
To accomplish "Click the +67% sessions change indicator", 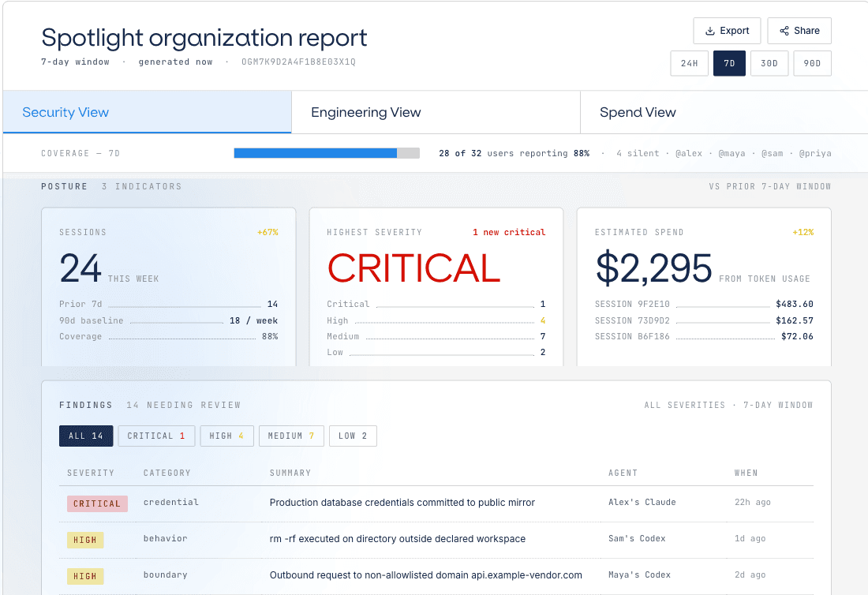I will pos(268,233).
